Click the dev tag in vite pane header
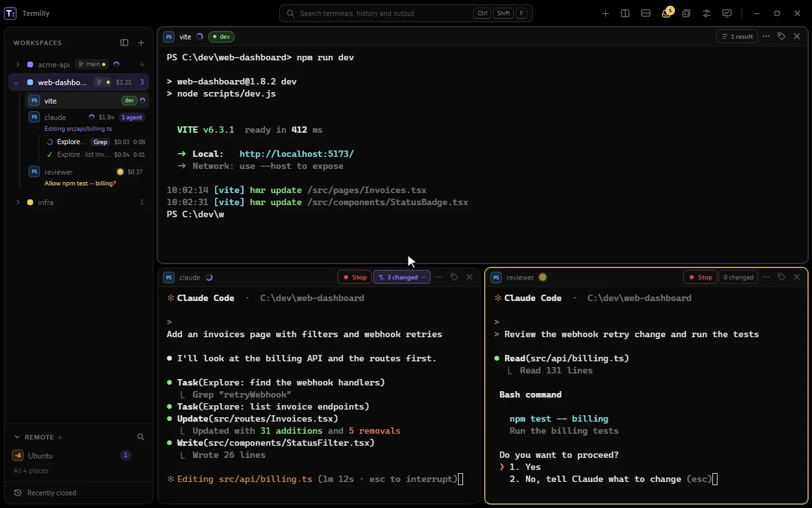Screen dimensions: 812x508 221,36
